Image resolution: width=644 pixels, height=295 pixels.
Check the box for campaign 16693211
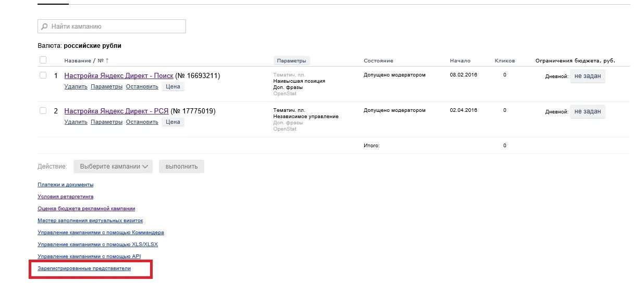pos(43,75)
